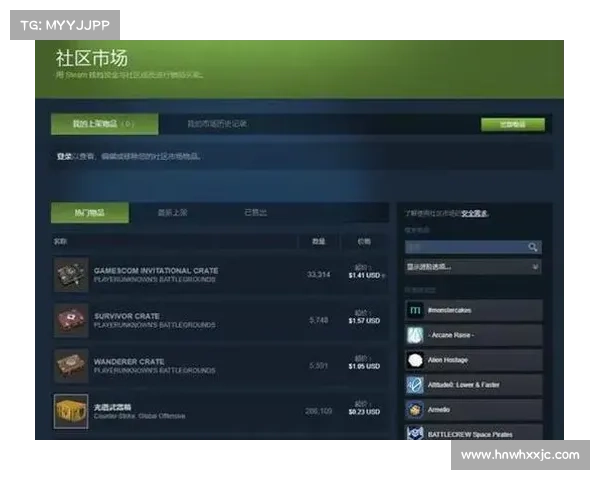600x480 pixels.
Task: Select the 热门物品 popular items tab
Action: 90,213
